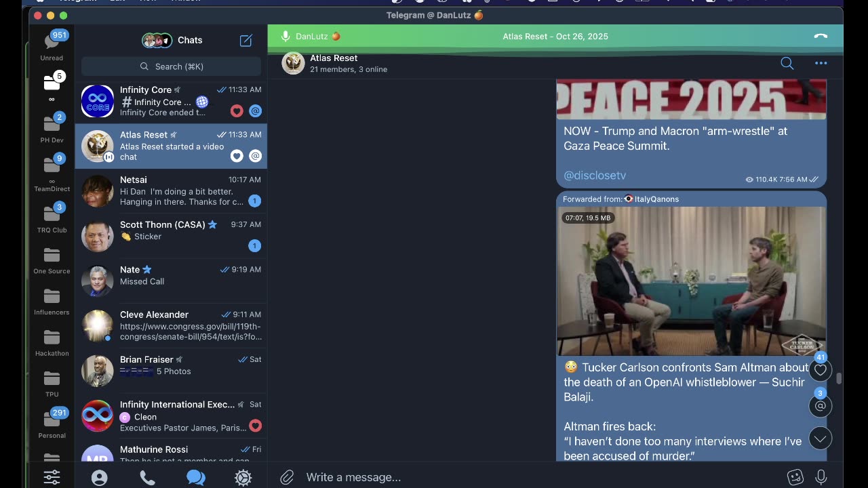Jump to unread mentions @ button
The image size is (868, 488).
point(820,405)
